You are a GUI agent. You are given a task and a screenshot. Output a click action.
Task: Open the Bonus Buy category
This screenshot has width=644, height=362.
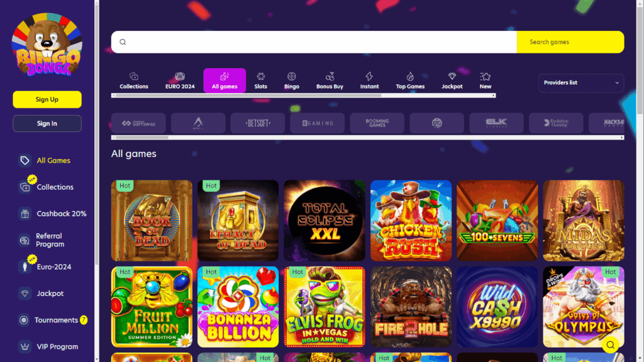tap(330, 80)
